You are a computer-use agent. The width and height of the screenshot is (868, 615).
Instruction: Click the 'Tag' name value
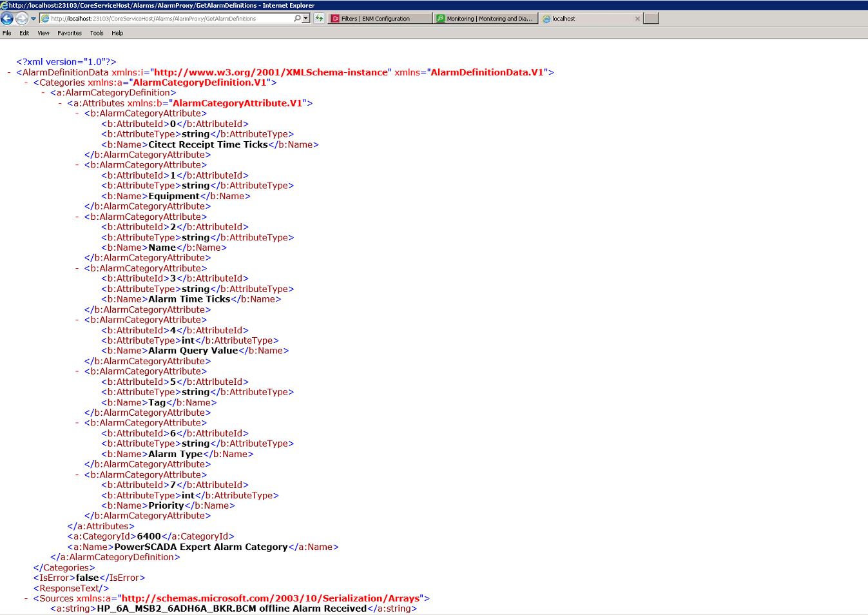[157, 402]
